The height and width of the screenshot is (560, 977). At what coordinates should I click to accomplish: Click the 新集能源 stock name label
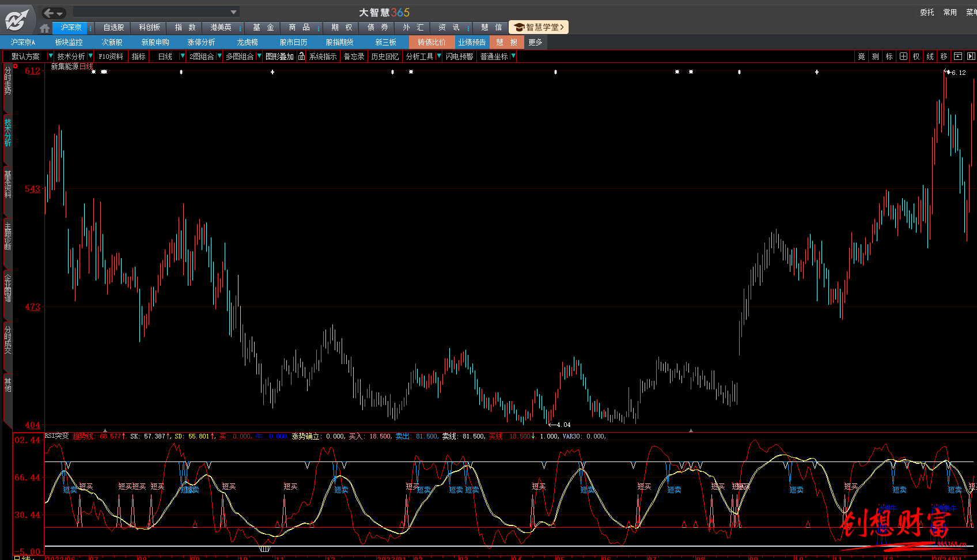click(x=65, y=67)
